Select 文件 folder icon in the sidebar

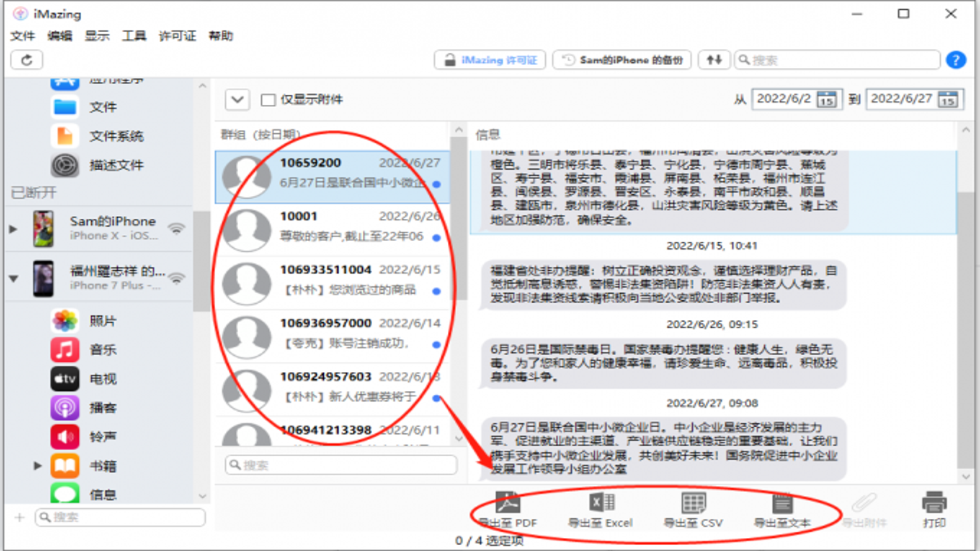64,107
